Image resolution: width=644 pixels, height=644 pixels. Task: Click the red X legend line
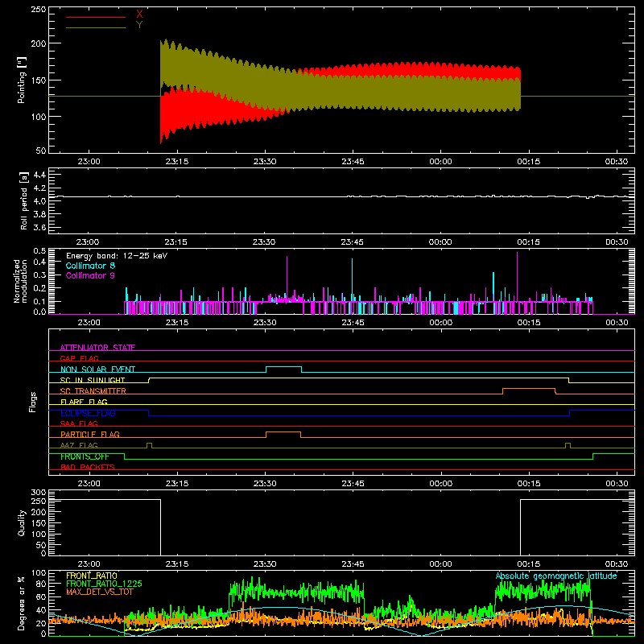[x=96, y=17]
